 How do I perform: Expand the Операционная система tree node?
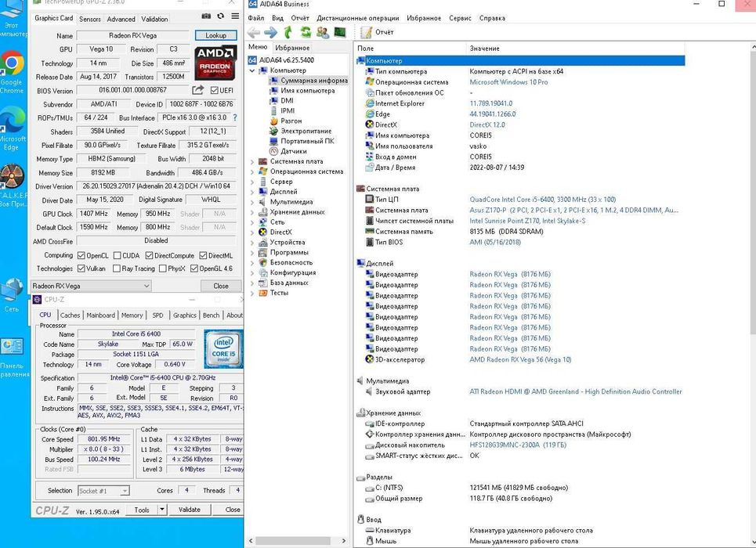(251, 171)
